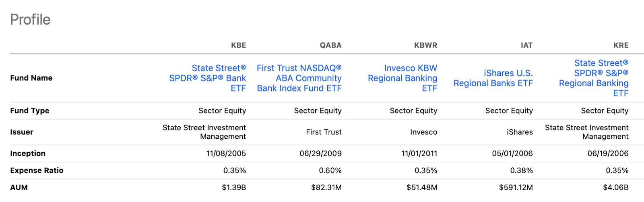Click QABA's 0.60% expense ratio value

point(330,171)
